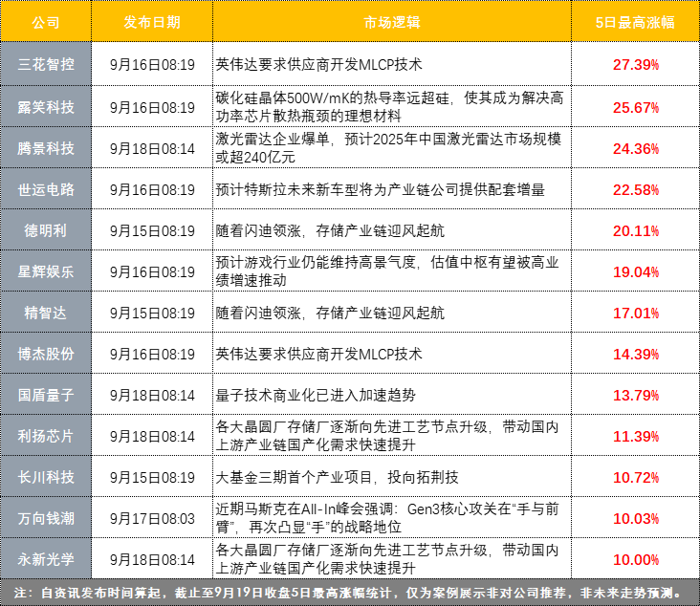Click the 量子技术商业化已进入加速趋势 text
Image resolution: width=700 pixels, height=606 pixels.
click(316, 395)
